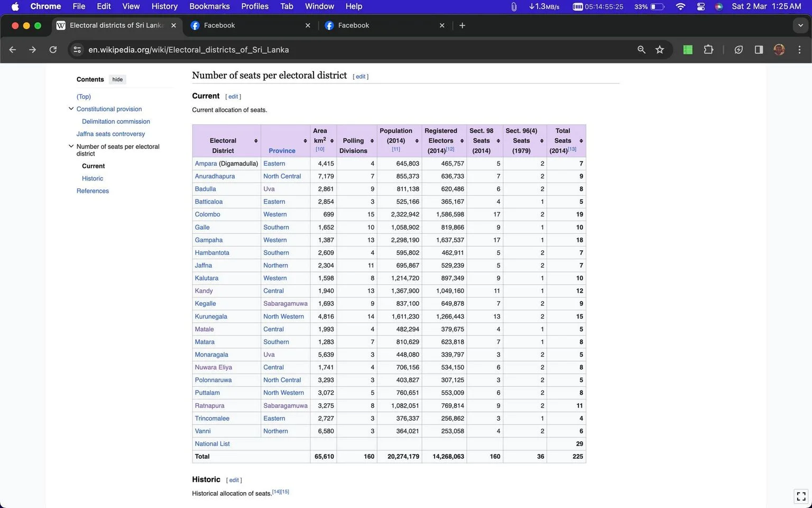Sort table by Total Seats column
This screenshot has height=508, width=812.
pyautogui.click(x=581, y=141)
